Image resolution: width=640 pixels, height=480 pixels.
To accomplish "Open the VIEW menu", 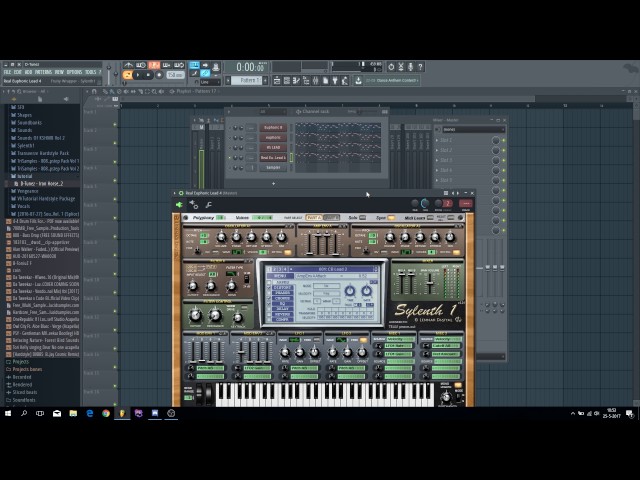I will [59, 72].
